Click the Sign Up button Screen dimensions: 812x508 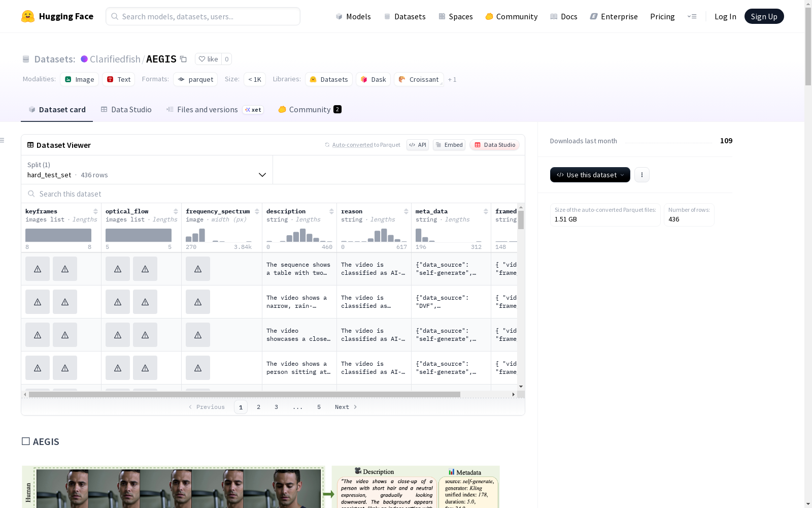pos(764,16)
